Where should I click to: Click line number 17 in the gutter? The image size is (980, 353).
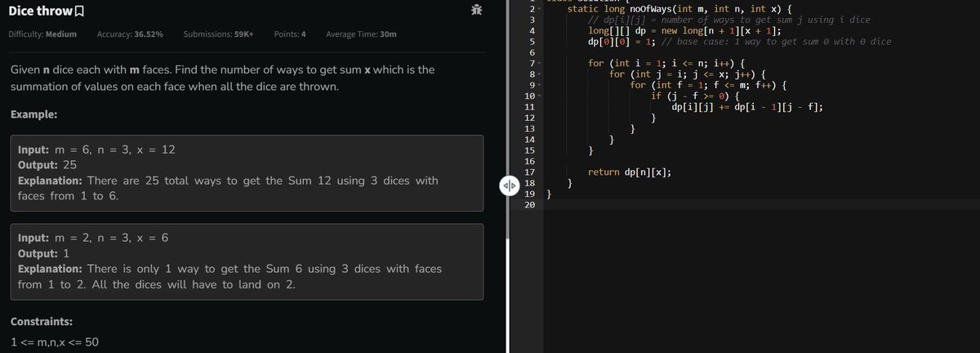pyautogui.click(x=528, y=172)
